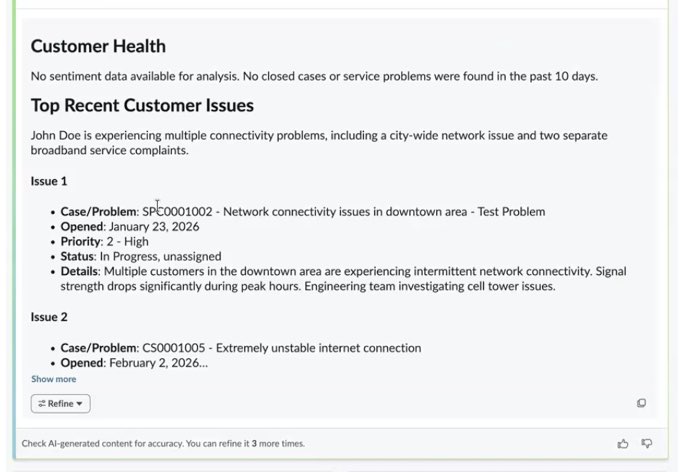Click the Opened January 23, 2026 line
The width and height of the screenshot is (688, 472).
[x=130, y=226]
